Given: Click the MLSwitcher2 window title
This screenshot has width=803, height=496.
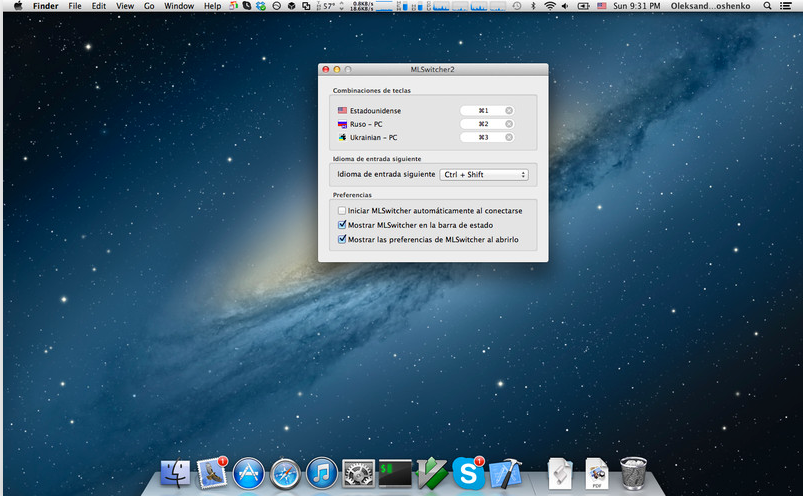Looking at the screenshot, I should coord(432,69).
